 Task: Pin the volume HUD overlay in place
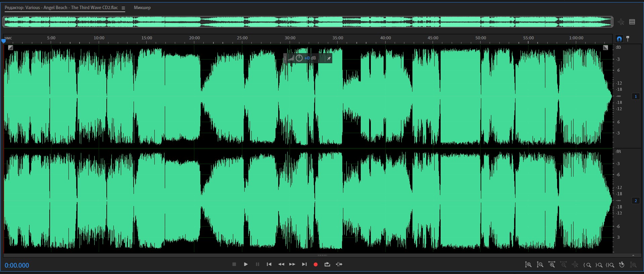(x=329, y=58)
